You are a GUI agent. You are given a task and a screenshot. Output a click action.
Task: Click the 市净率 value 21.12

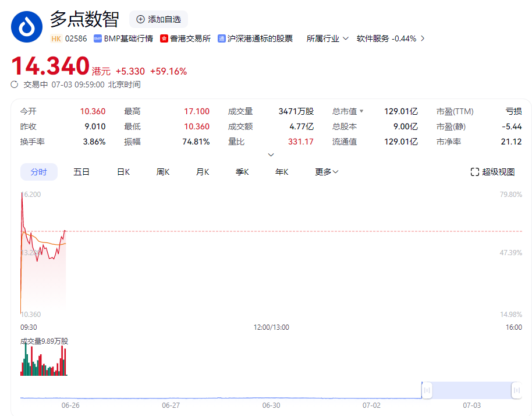pos(511,142)
